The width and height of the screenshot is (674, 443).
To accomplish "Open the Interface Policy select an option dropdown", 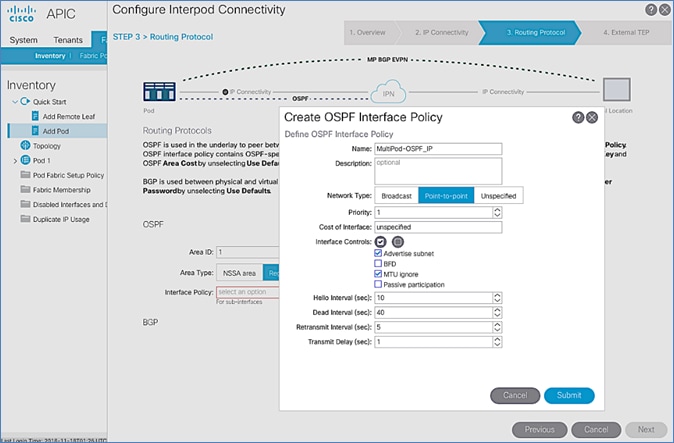I will point(248,292).
